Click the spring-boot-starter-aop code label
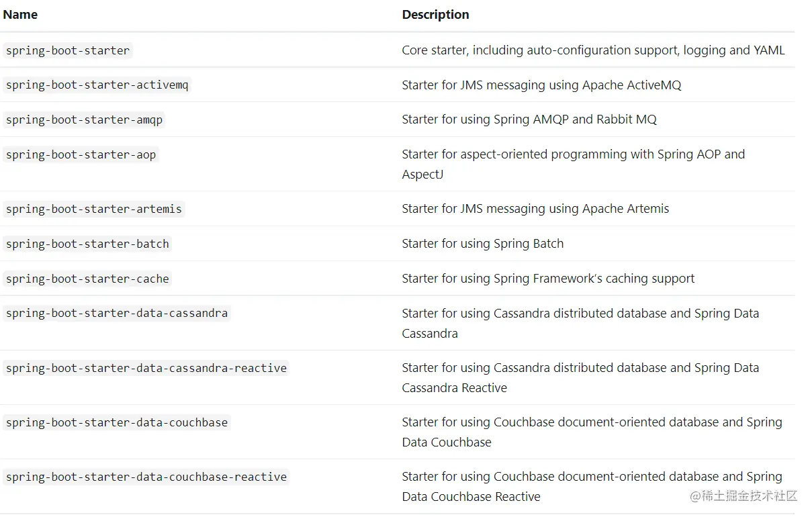The width and height of the screenshot is (812, 517). pyautogui.click(x=81, y=155)
